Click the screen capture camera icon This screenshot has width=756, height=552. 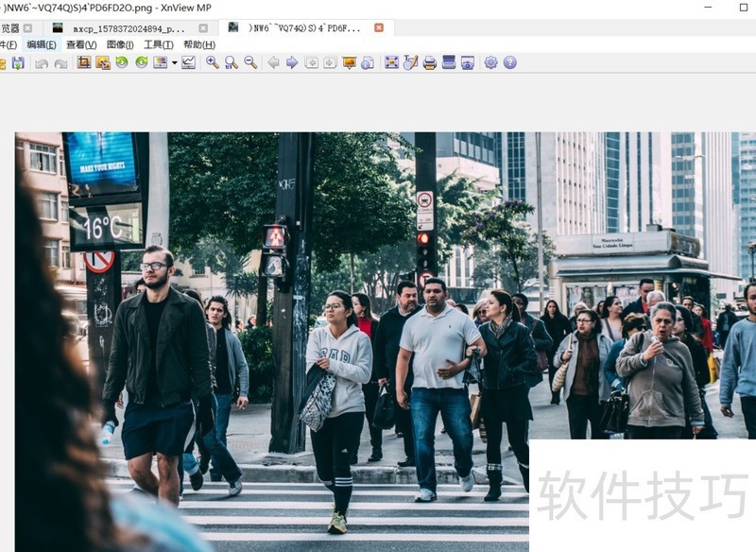(x=468, y=62)
